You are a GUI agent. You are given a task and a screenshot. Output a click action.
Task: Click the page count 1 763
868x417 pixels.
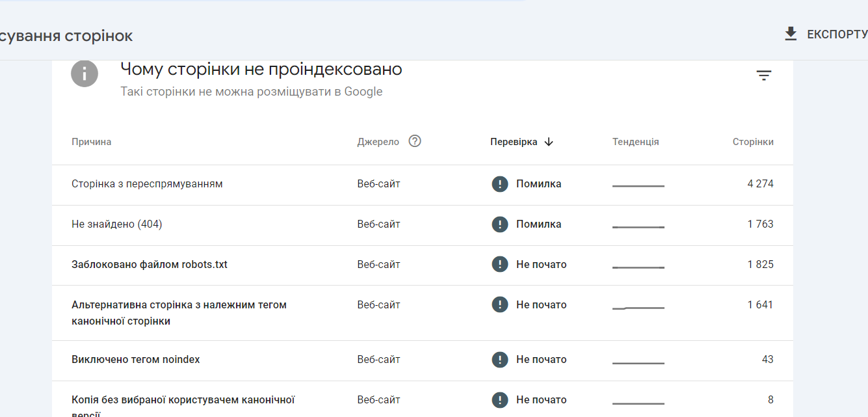(760, 224)
